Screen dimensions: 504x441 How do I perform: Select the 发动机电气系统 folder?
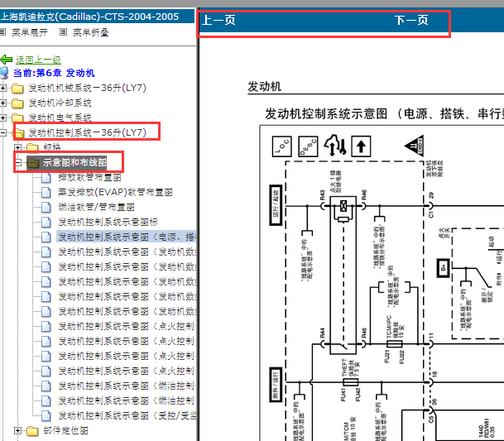pos(60,117)
